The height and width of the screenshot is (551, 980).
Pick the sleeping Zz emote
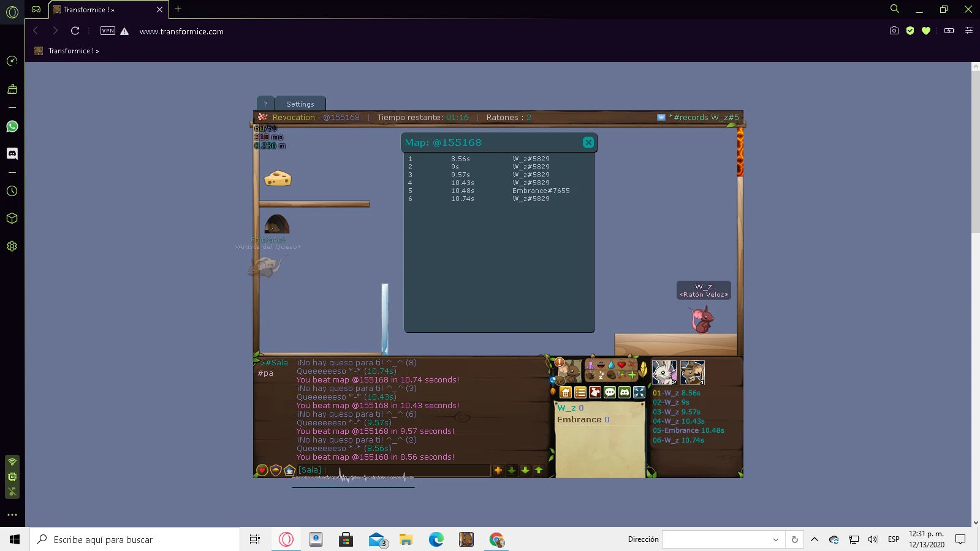(601, 375)
